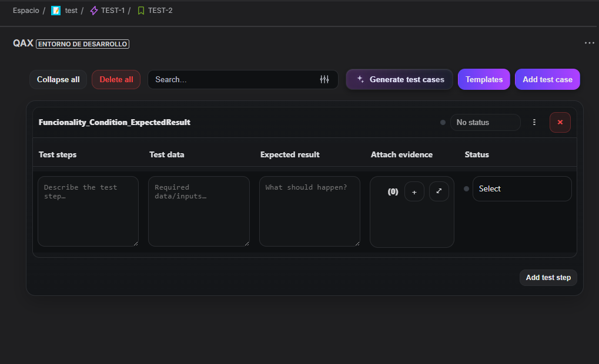
Task: Click the What should happen textarea
Action: (310, 211)
